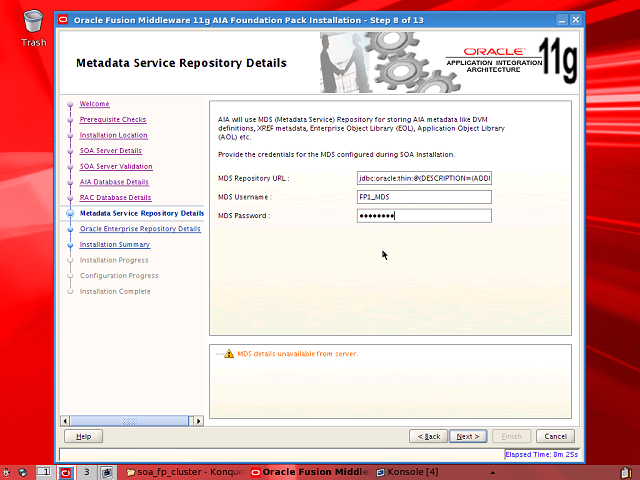Image resolution: width=640 pixels, height=480 pixels.
Task: Click the Installation Complete step label
Action: (x=115, y=291)
